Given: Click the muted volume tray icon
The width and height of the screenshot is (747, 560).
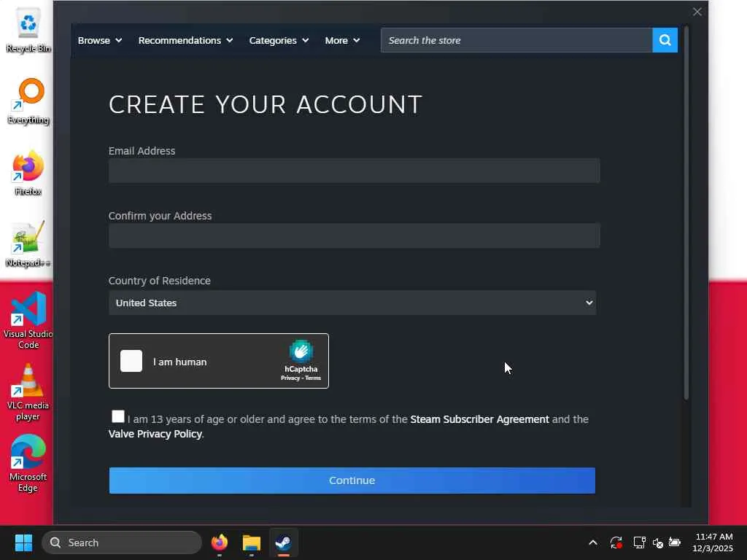Looking at the screenshot, I should [x=657, y=542].
